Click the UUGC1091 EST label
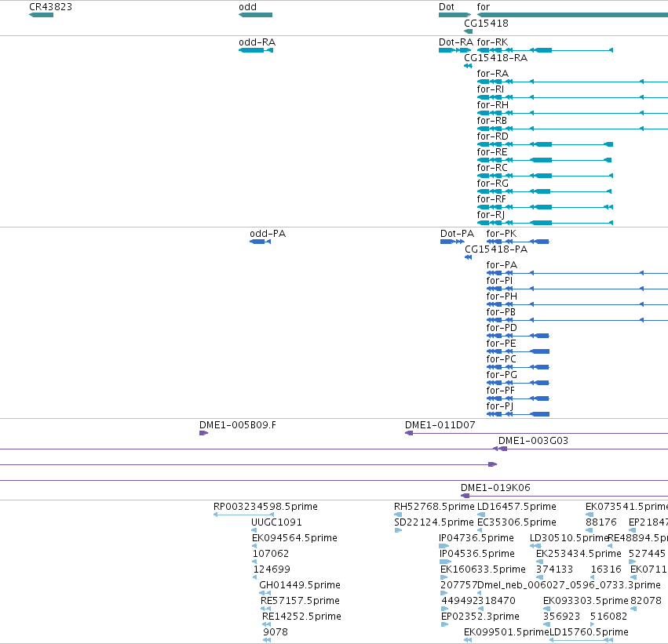 (276, 522)
